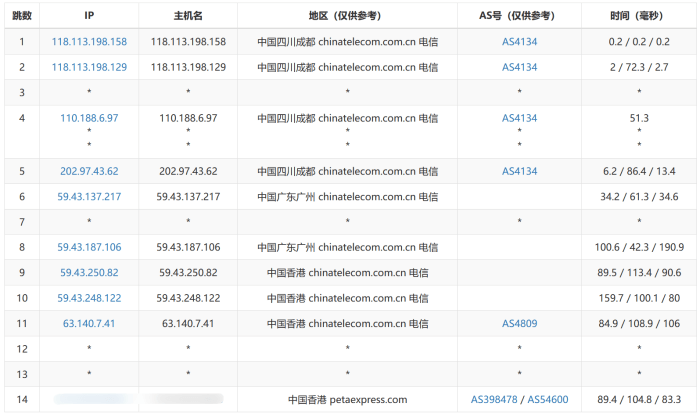700x414 pixels.
Task: Select hostname text 110.188.6.97
Action: (188, 118)
